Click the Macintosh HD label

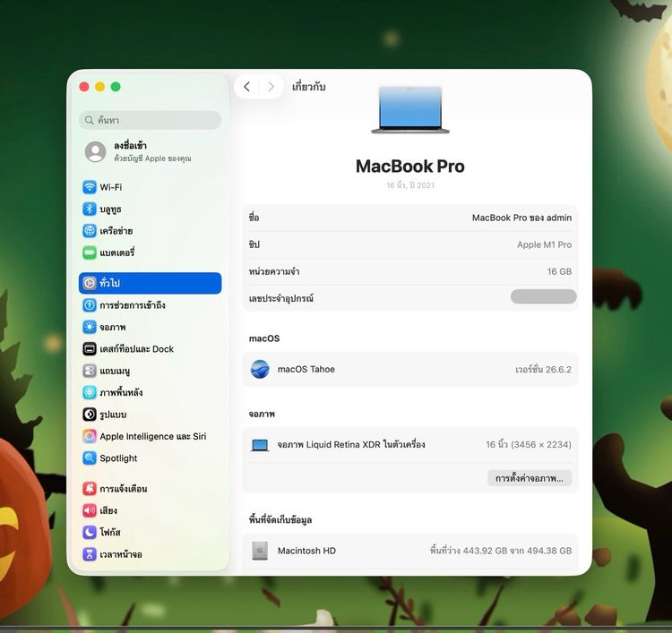tap(306, 551)
